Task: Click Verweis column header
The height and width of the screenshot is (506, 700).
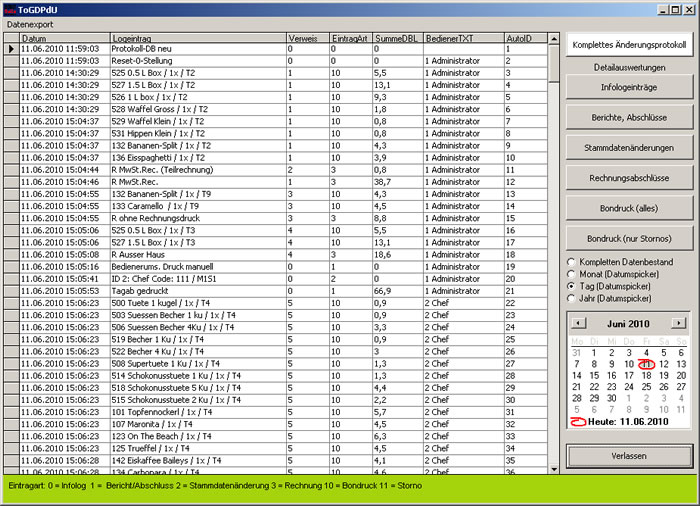Action: point(308,38)
